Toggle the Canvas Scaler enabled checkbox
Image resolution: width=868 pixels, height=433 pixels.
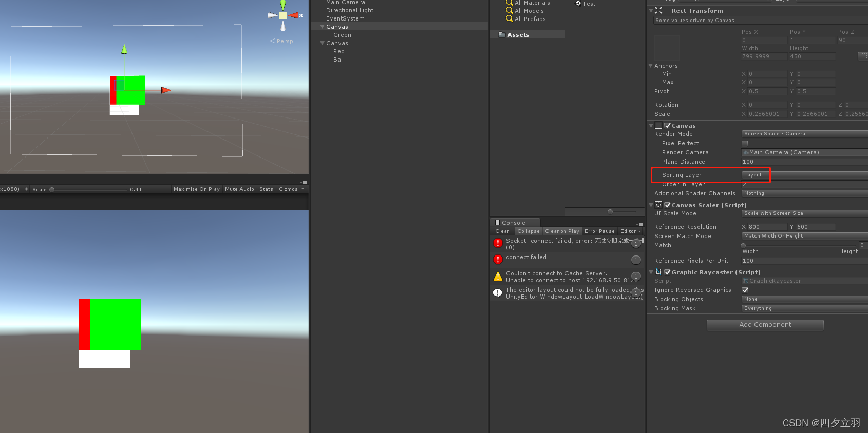click(x=667, y=205)
